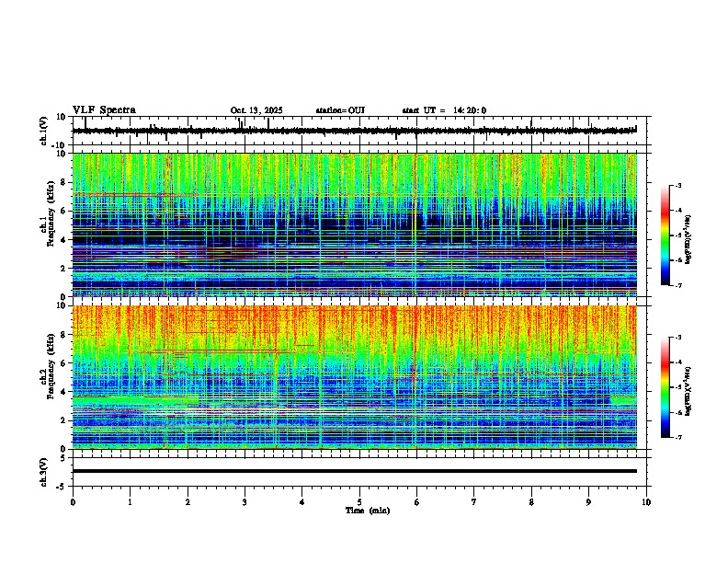Click tick label "8" on the time axis
This screenshot has width=728, height=563.
point(531,502)
